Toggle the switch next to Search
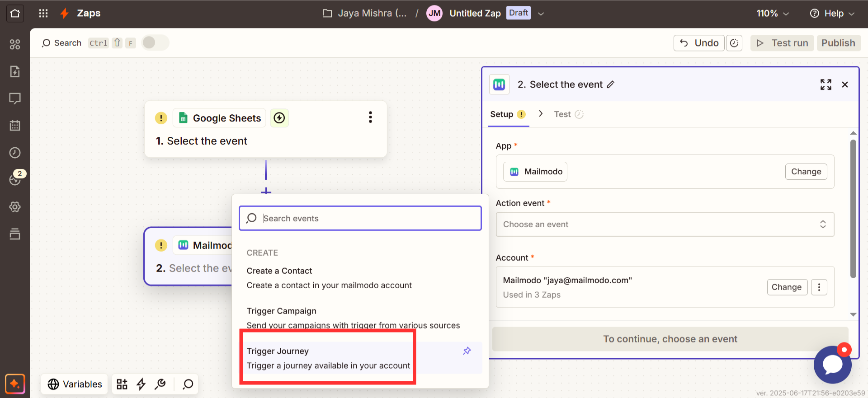The width and height of the screenshot is (868, 398). click(155, 42)
